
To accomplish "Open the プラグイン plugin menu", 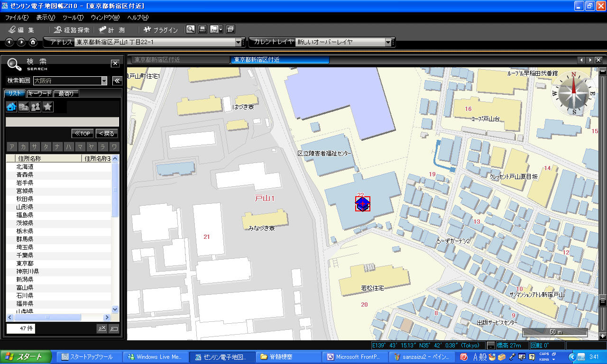I will (160, 30).
